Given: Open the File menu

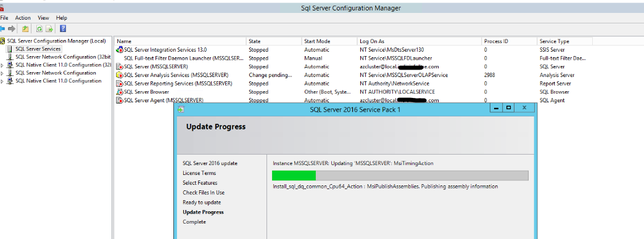Looking at the screenshot, I should [x=4, y=18].
